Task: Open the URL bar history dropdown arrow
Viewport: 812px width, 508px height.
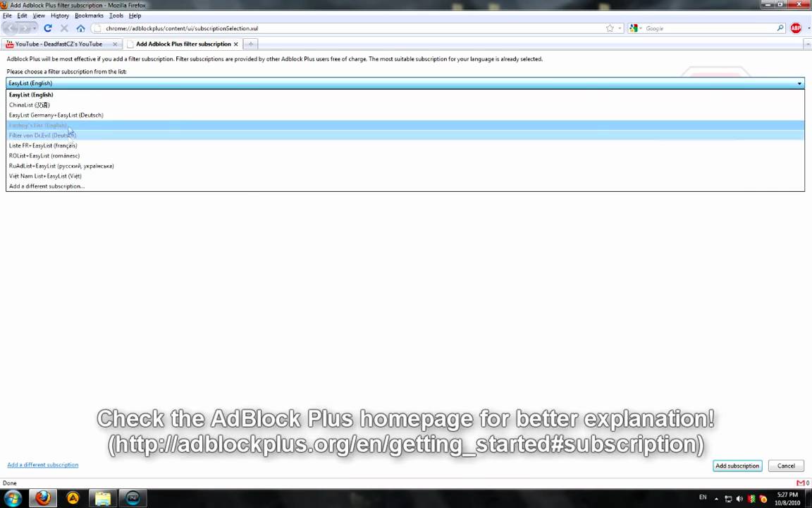Action: [620, 28]
